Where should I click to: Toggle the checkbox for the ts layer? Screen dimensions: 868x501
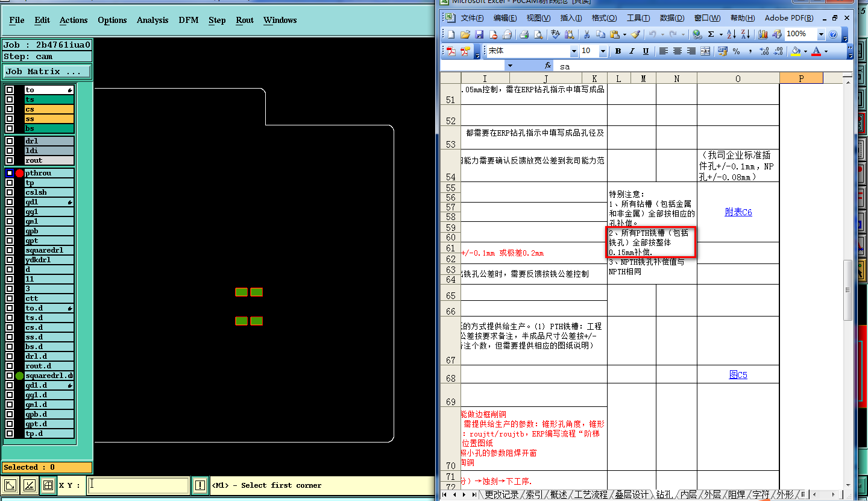coord(10,99)
